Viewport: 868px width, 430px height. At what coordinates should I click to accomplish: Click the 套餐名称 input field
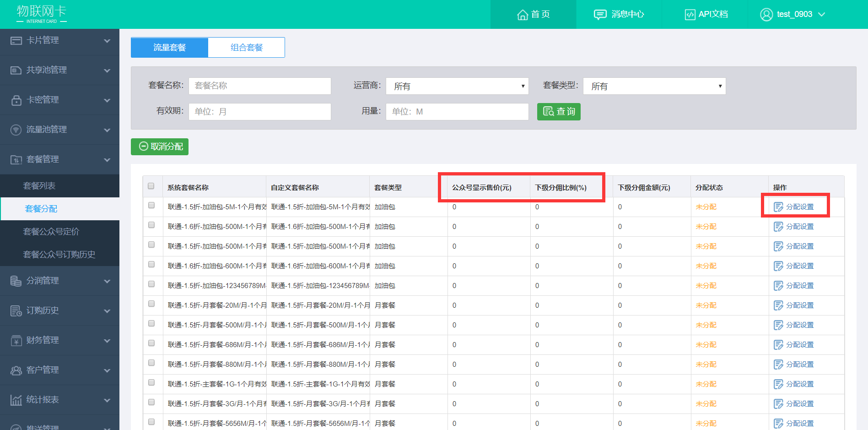pyautogui.click(x=260, y=86)
